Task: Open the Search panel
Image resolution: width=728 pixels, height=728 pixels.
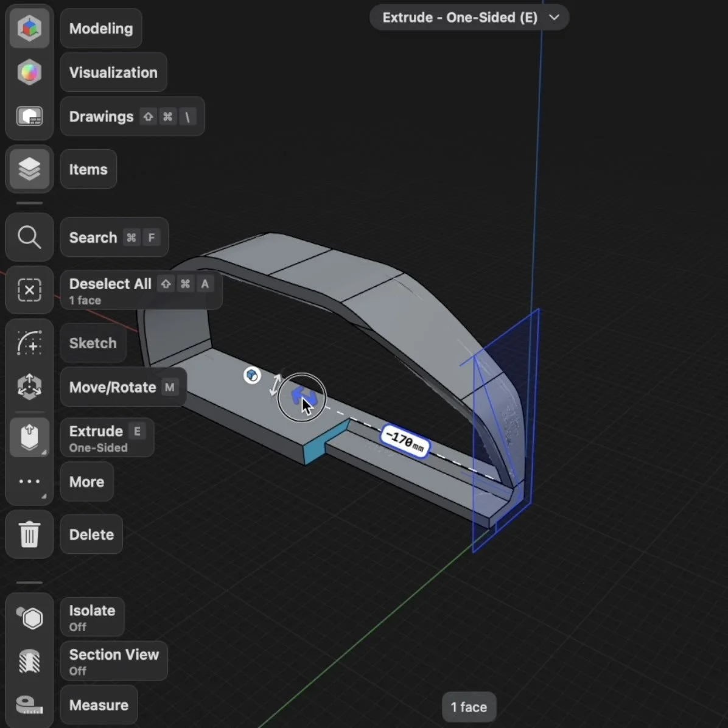Action: (x=29, y=237)
